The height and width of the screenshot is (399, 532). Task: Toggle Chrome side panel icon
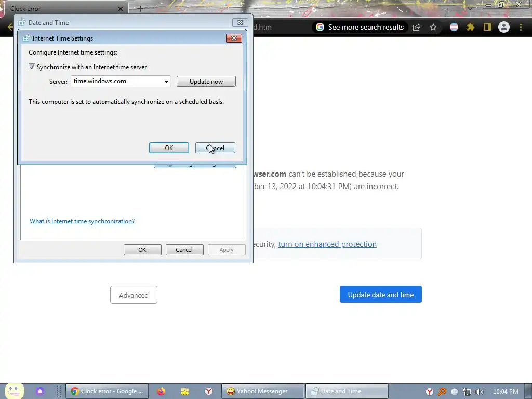point(487,27)
